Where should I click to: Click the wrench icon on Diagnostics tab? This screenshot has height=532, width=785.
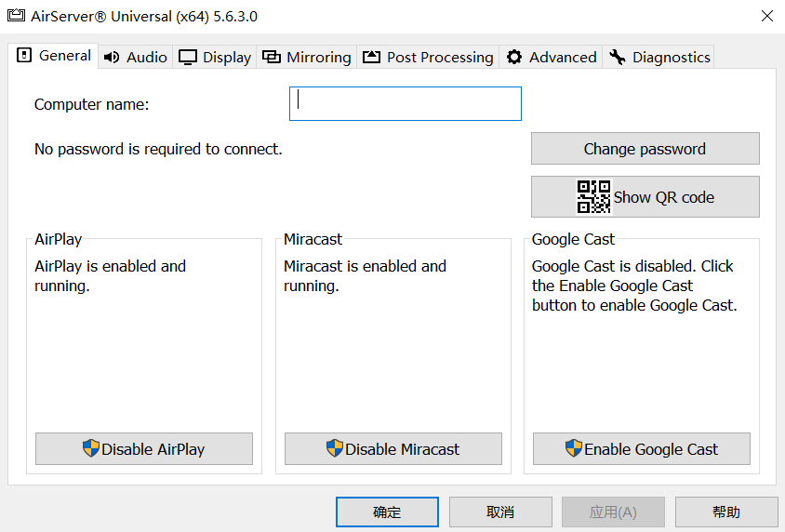point(617,57)
